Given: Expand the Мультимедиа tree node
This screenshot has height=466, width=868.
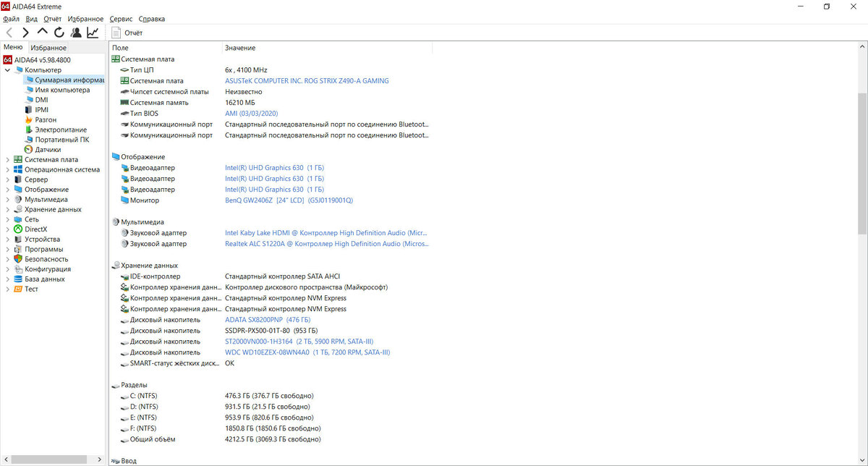Looking at the screenshot, I should 7,200.
